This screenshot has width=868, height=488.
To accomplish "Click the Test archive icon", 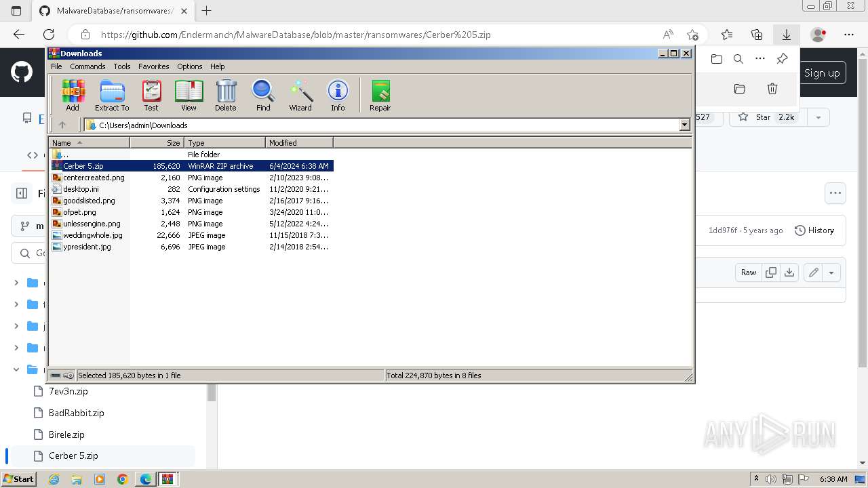I will (x=151, y=95).
